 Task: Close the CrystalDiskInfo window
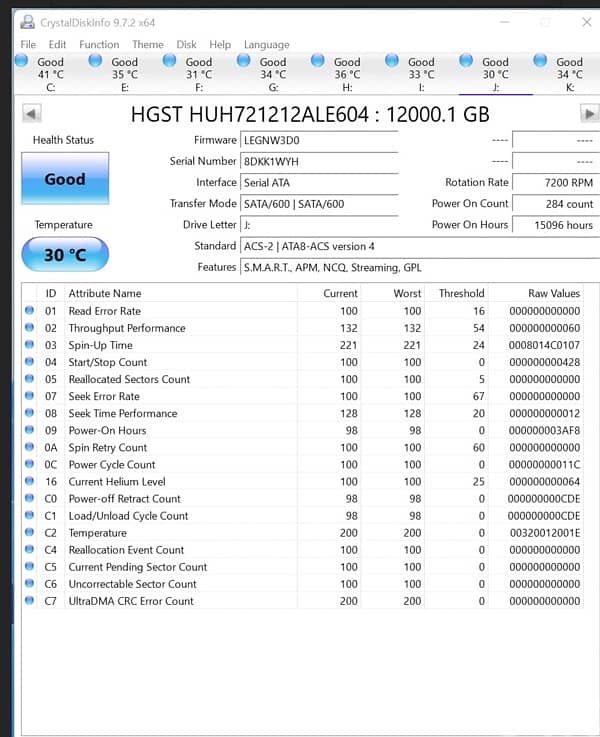586,22
